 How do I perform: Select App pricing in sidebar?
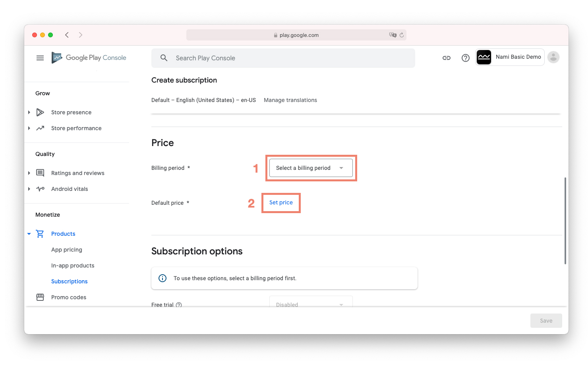67,250
